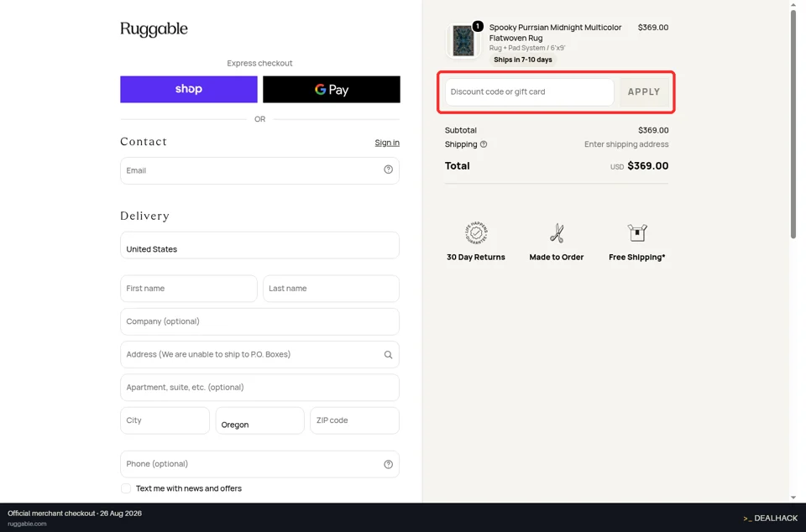
Task: Click the Subtotal label
Action: (x=461, y=130)
